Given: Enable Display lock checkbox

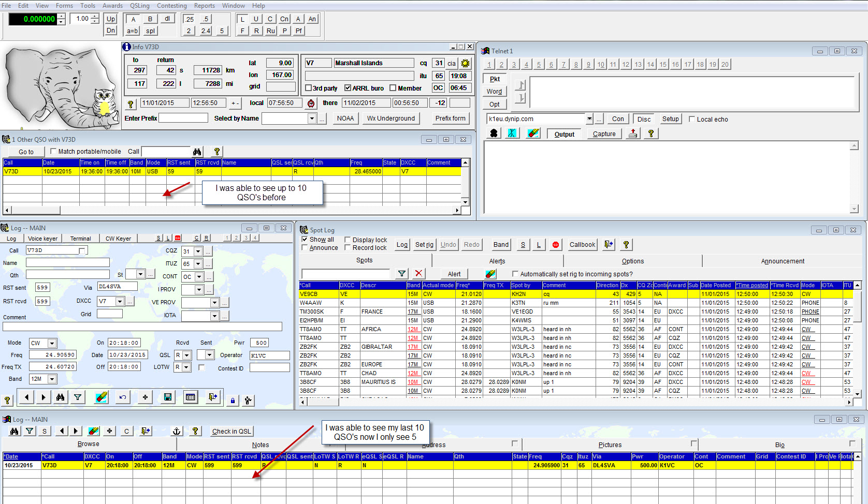Looking at the screenshot, I should [348, 240].
